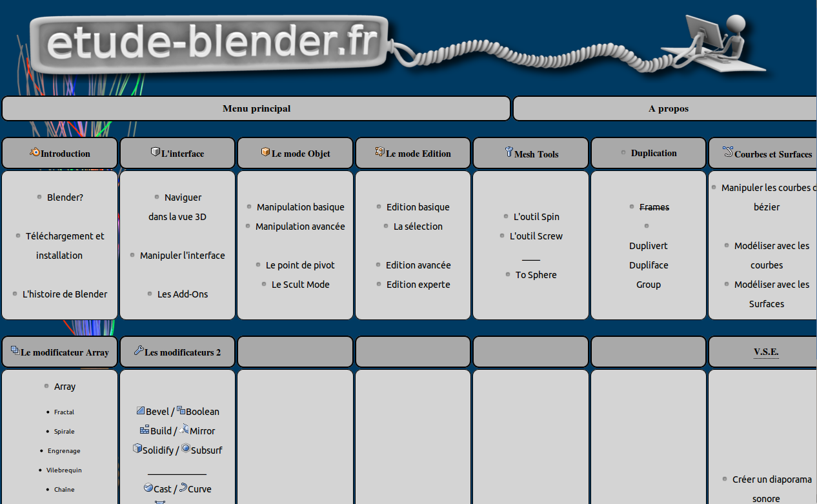
Task: Select the Subsurf modifier icon
Action: click(x=185, y=447)
